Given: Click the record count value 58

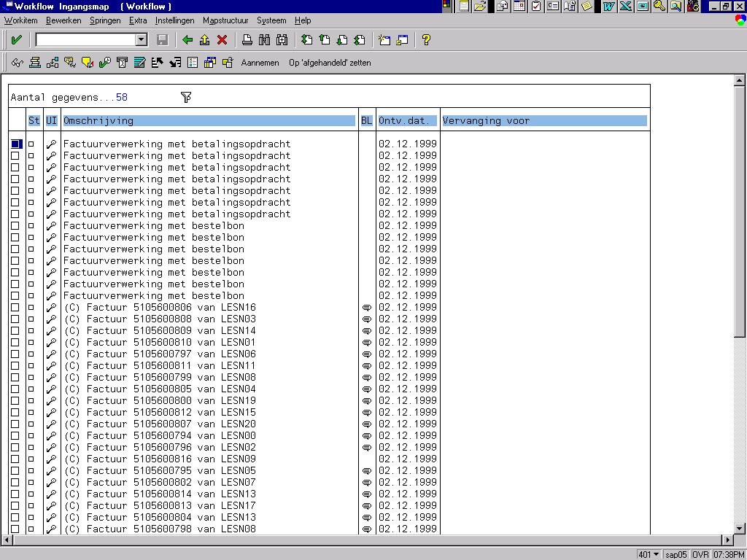Looking at the screenshot, I should (122, 98).
